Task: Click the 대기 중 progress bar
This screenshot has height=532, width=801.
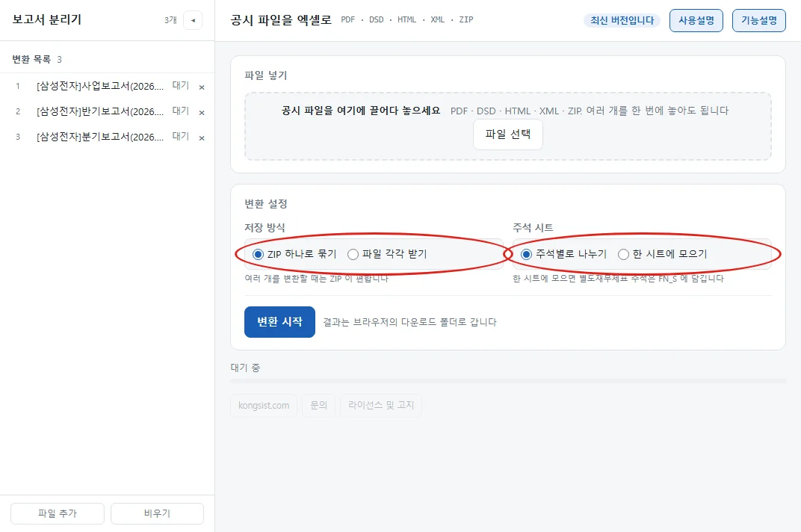Action: pos(508,381)
